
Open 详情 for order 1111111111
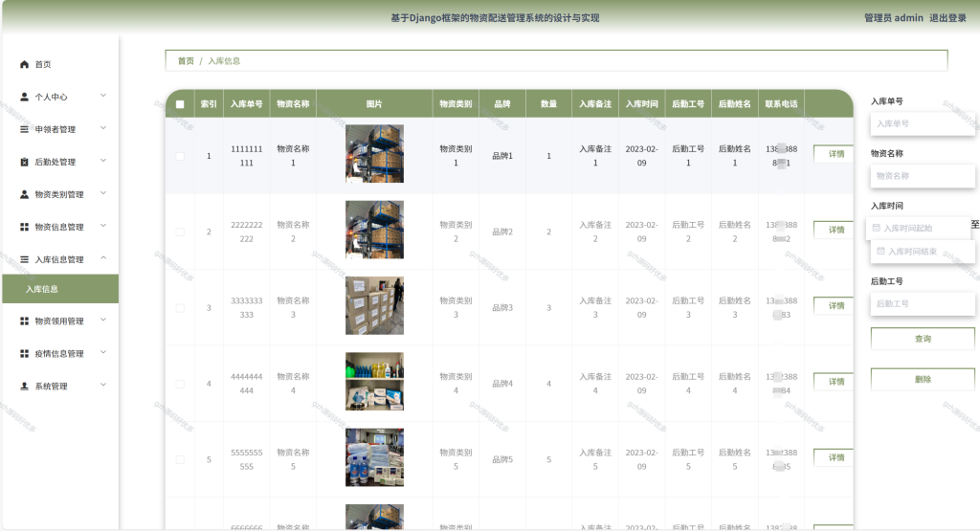[x=834, y=154]
